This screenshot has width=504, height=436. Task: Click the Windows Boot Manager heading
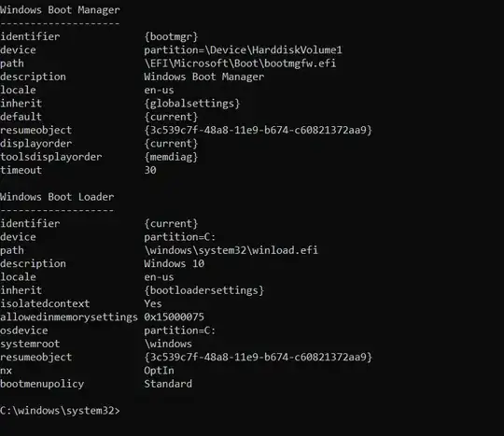(60, 10)
